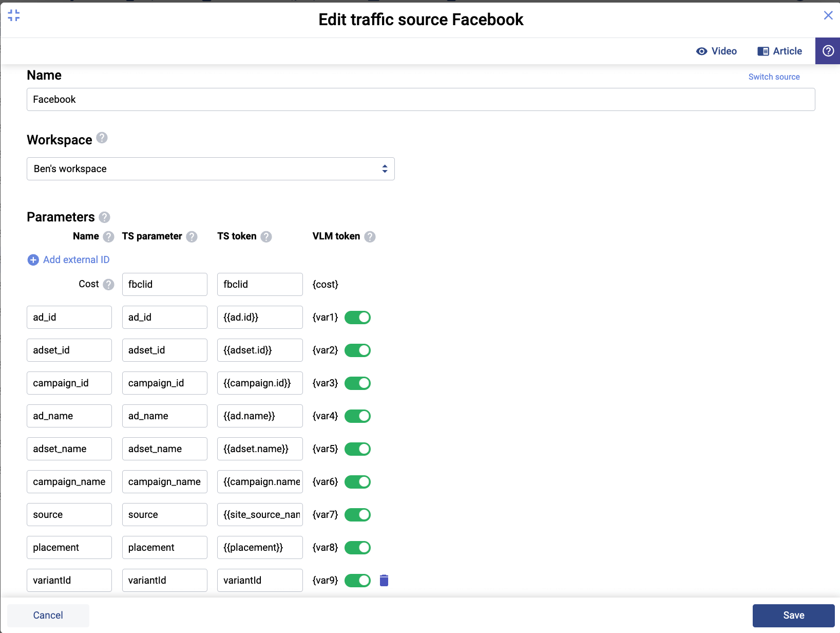Viewport: 840px width, 633px height.
Task: Cancel editing the traffic source
Action: tap(48, 616)
